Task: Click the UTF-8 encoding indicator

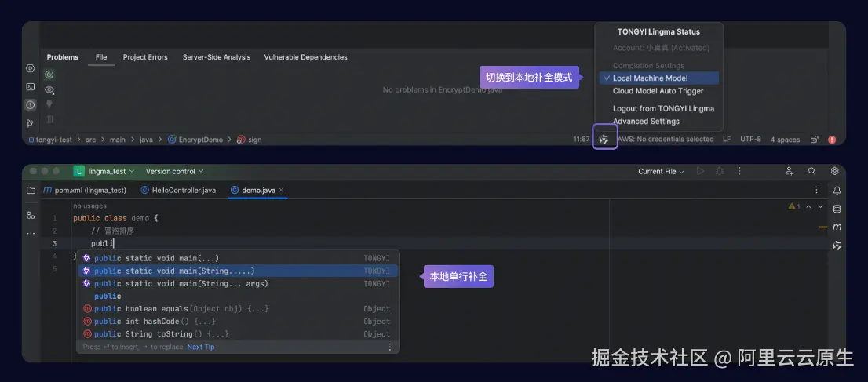Action: [750, 140]
